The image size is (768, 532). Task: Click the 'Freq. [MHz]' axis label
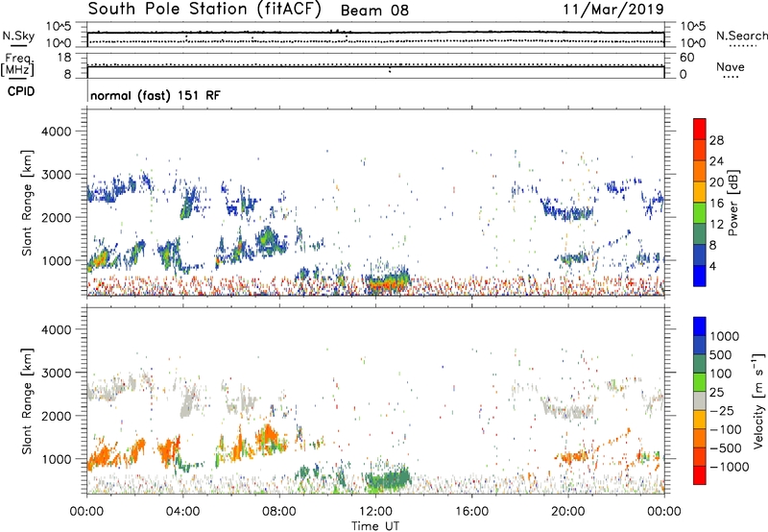coord(17,65)
